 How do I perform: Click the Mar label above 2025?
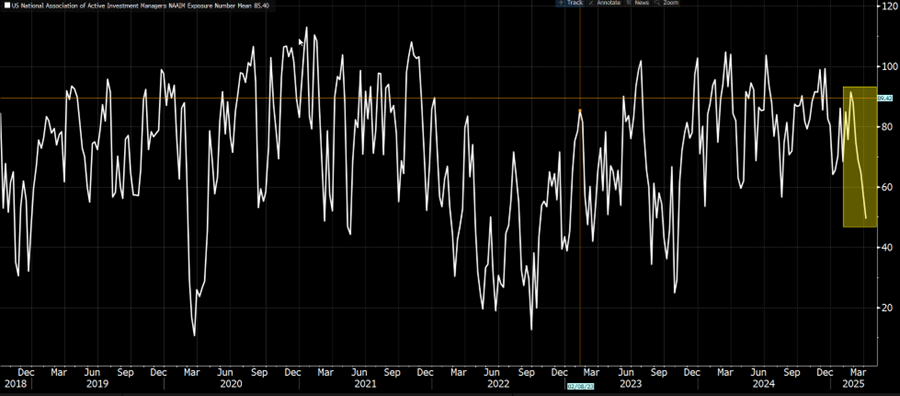coord(859,372)
